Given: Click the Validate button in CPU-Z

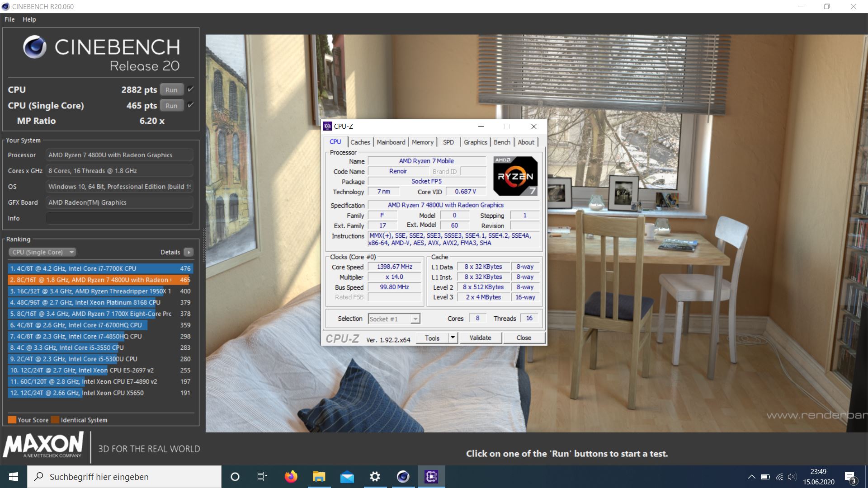Looking at the screenshot, I should click(480, 338).
